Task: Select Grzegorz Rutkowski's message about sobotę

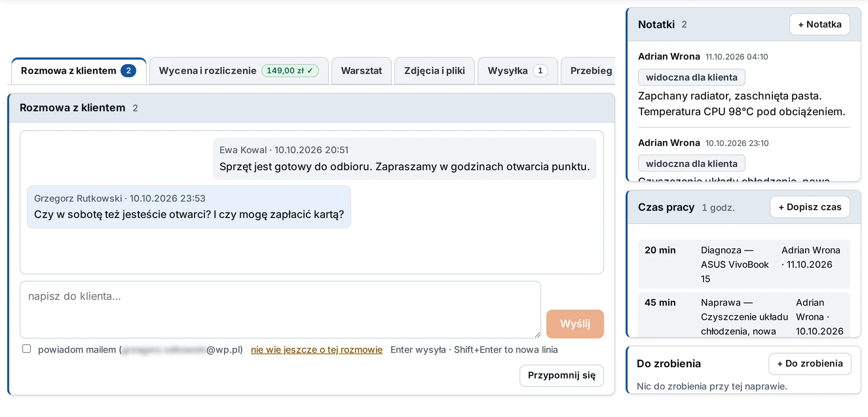Action: tap(189, 207)
